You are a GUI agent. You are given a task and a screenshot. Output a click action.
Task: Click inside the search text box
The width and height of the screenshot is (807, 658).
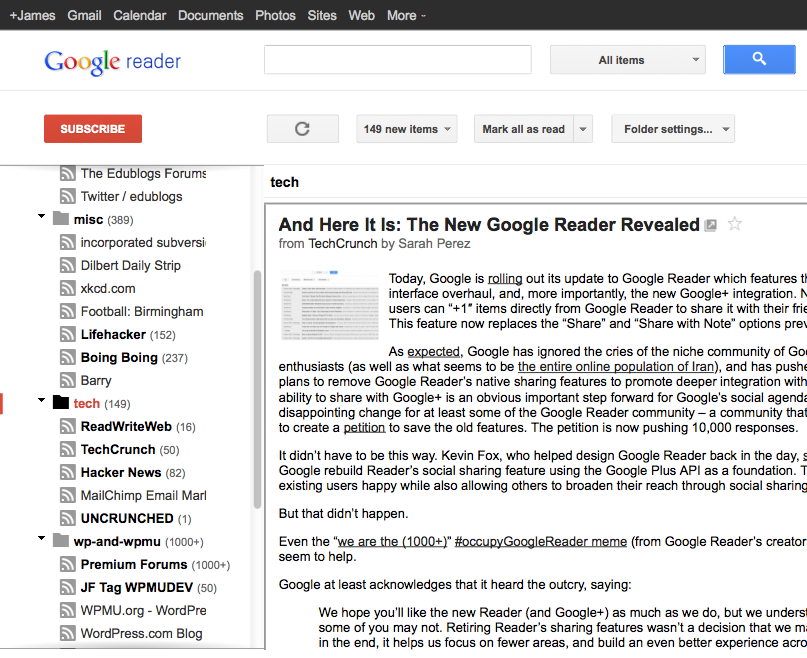[x=398, y=60]
